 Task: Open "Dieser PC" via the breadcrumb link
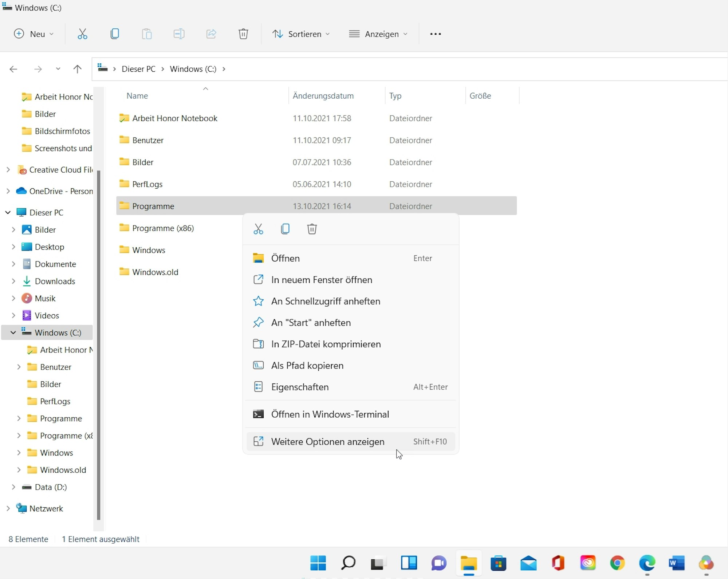coord(138,69)
